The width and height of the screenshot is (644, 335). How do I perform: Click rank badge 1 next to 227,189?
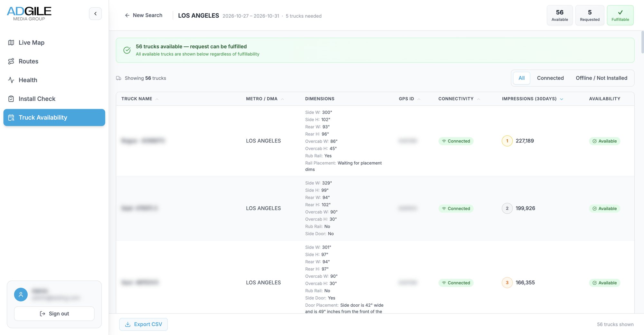(507, 141)
